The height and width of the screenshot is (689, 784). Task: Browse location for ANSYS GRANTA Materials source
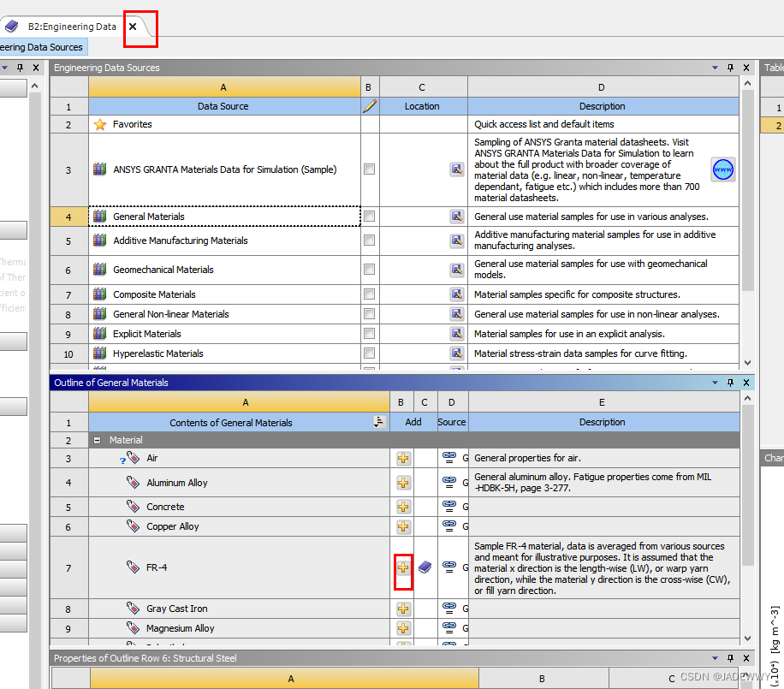pos(456,169)
